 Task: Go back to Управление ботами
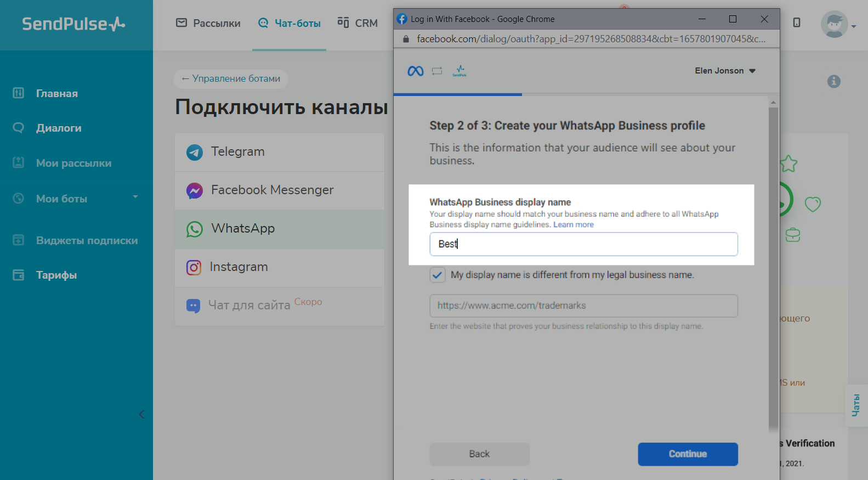click(231, 78)
